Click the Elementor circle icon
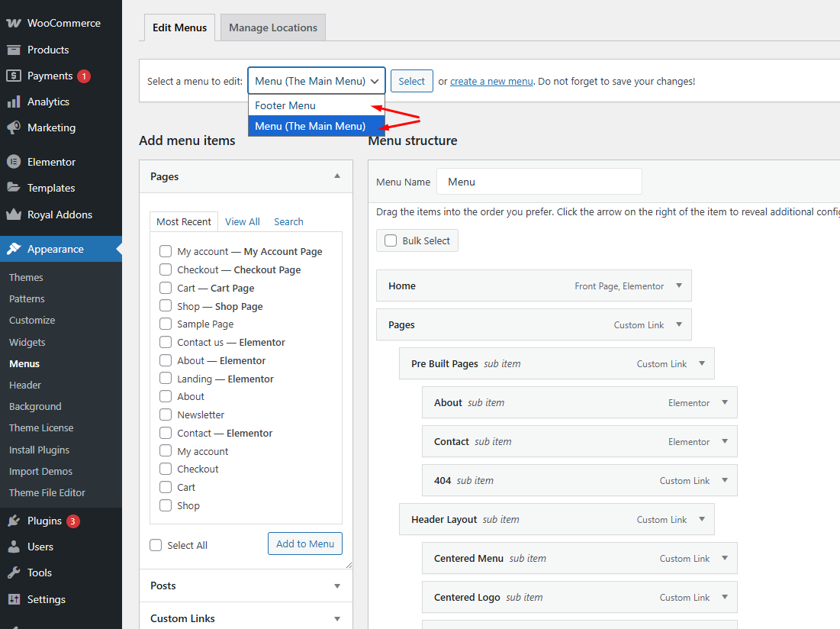Screen dimensions: 840x629 14,162
